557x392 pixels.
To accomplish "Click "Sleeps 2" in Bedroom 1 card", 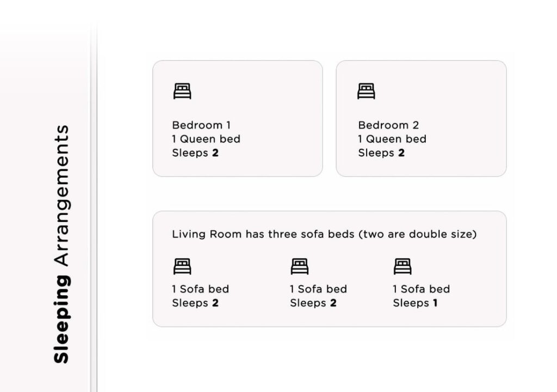I will [x=195, y=153].
